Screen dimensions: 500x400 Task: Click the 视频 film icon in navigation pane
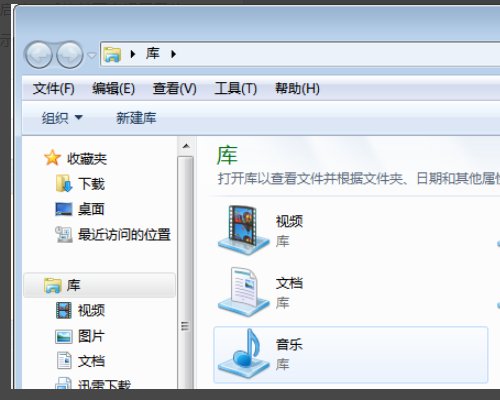[x=64, y=310]
